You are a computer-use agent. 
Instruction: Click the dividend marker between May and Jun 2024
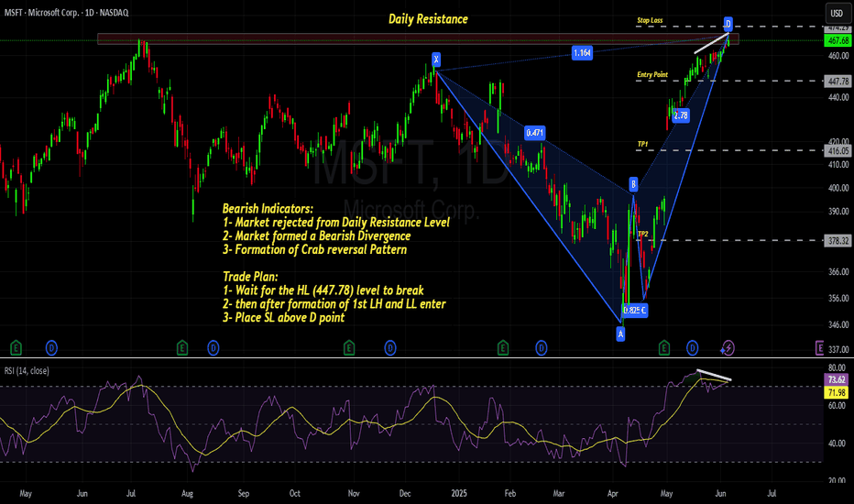[51, 347]
